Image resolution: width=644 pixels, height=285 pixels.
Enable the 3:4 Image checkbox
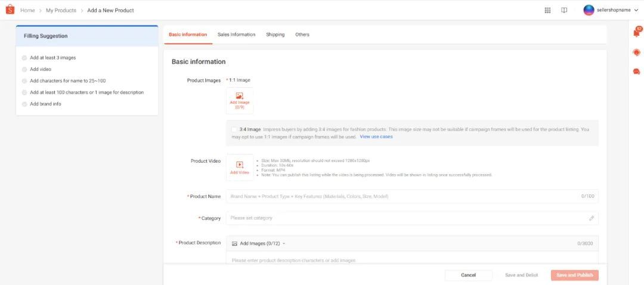pyautogui.click(x=234, y=129)
